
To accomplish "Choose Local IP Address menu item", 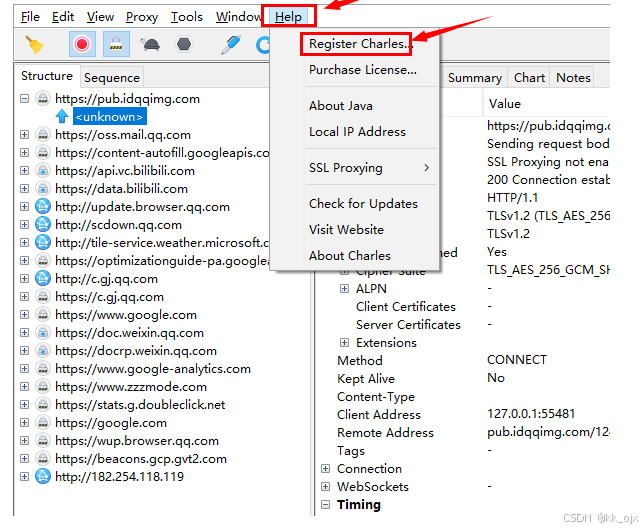I will pyautogui.click(x=357, y=131).
